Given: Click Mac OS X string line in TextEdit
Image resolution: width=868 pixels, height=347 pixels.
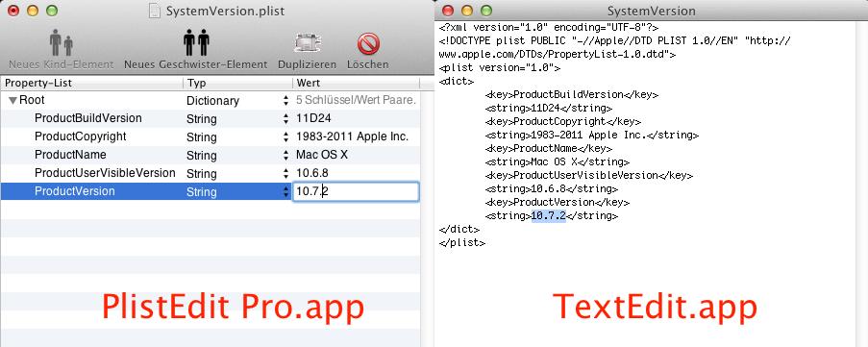Looking at the screenshot, I should point(558,162).
